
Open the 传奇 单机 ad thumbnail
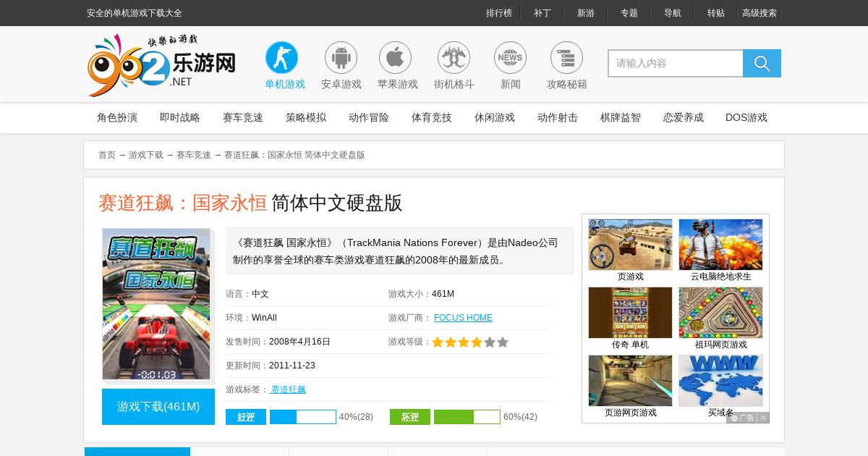[x=630, y=313]
